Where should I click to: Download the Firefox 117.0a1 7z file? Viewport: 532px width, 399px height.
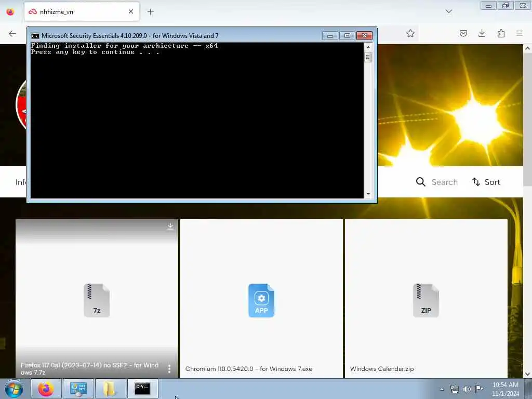[170, 227]
